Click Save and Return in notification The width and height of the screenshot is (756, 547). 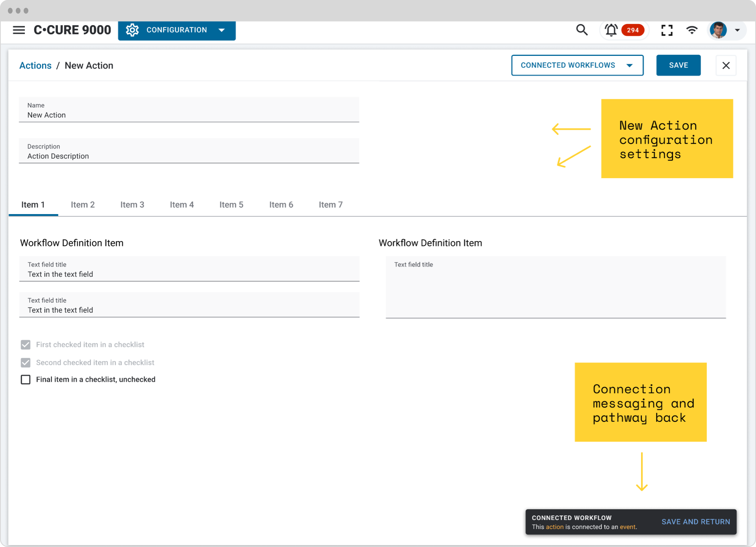(x=695, y=522)
